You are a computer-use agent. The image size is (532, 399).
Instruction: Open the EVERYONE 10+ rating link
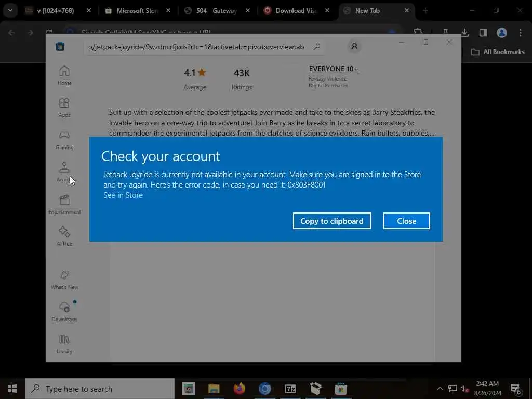333,69
